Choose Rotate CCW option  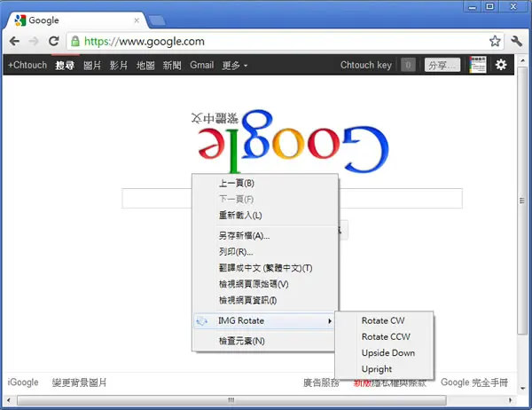pos(386,336)
